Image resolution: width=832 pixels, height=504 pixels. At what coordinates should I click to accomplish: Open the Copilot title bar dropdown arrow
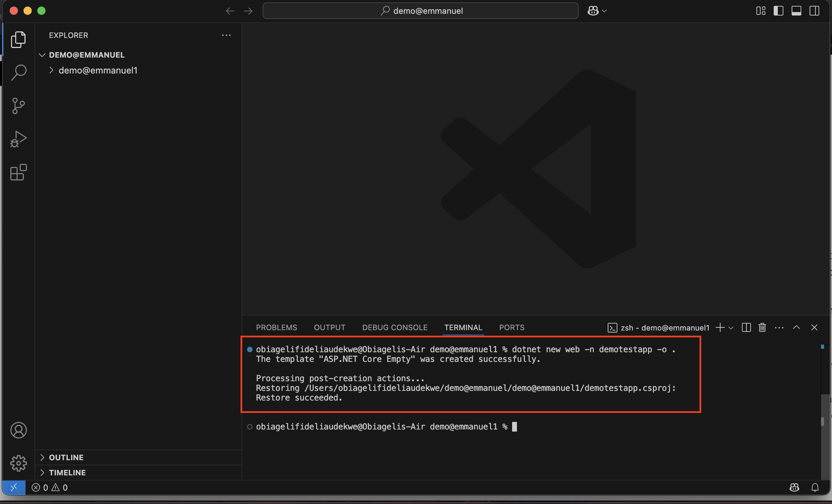point(604,11)
